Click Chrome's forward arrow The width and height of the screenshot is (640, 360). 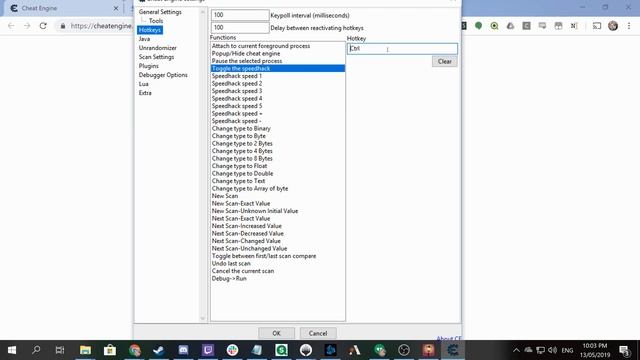tap(27, 26)
